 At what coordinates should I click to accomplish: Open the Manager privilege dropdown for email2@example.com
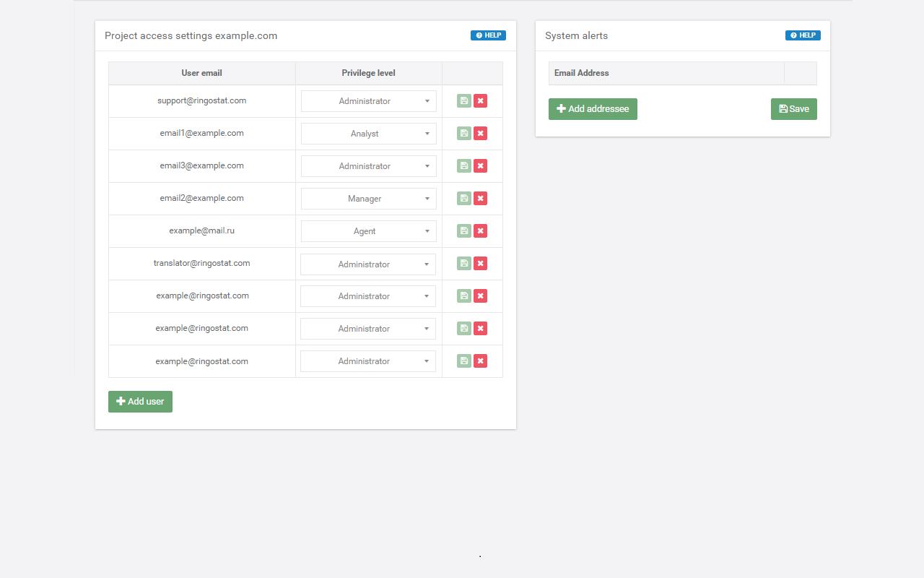click(x=368, y=198)
